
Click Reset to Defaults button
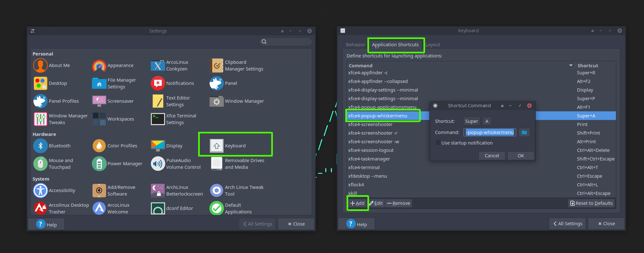click(591, 203)
